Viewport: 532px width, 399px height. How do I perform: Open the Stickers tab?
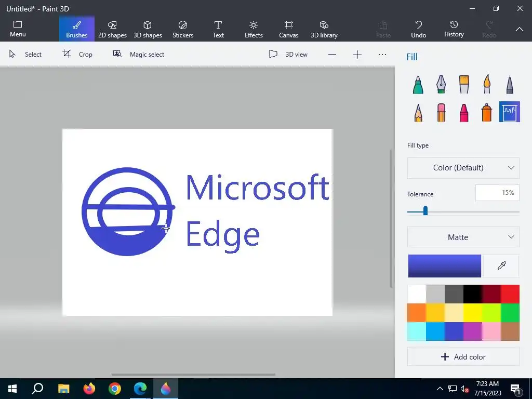(x=183, y=29)
